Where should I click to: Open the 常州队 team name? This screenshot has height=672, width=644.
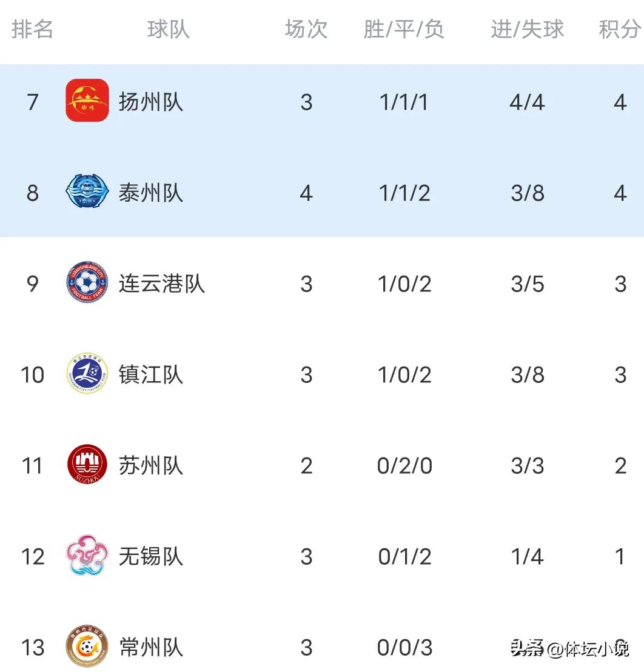click(151, 648)
